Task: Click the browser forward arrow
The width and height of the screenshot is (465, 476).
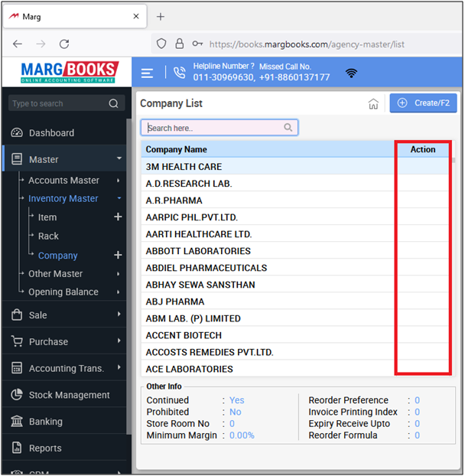Action: click(x=41, y=44)
